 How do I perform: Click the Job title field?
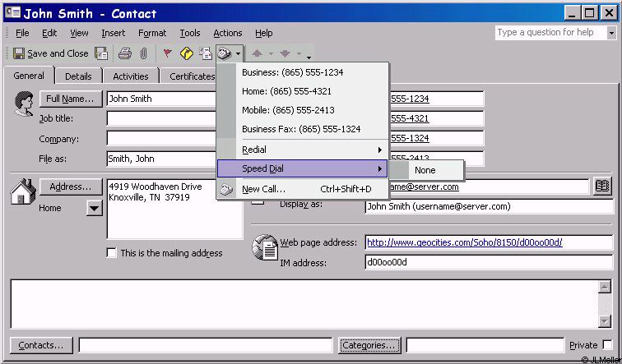[163, 118]
